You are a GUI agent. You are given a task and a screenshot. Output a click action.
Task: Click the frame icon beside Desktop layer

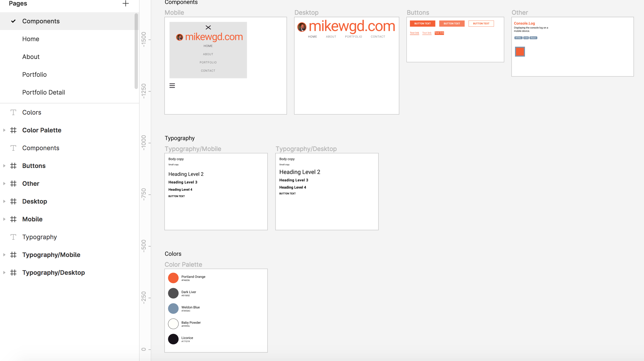click(13, 201)
